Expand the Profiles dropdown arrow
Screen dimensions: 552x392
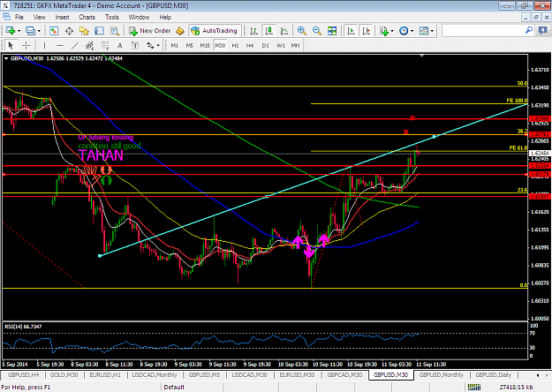39,31
